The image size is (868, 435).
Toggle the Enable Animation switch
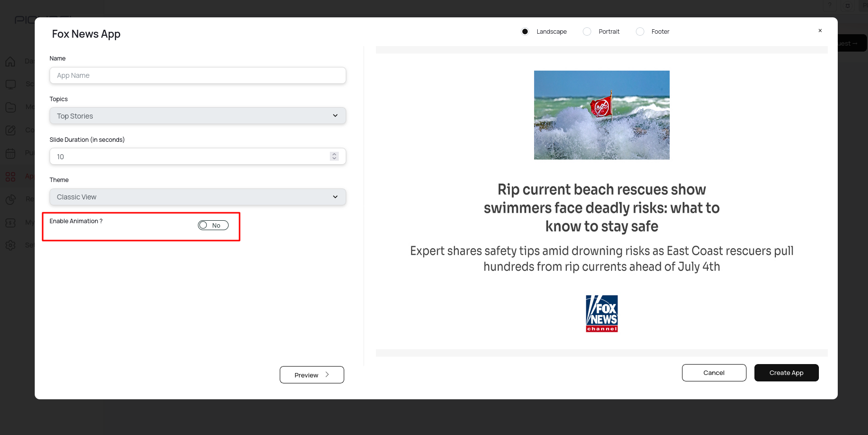click(x=213, y=225)
